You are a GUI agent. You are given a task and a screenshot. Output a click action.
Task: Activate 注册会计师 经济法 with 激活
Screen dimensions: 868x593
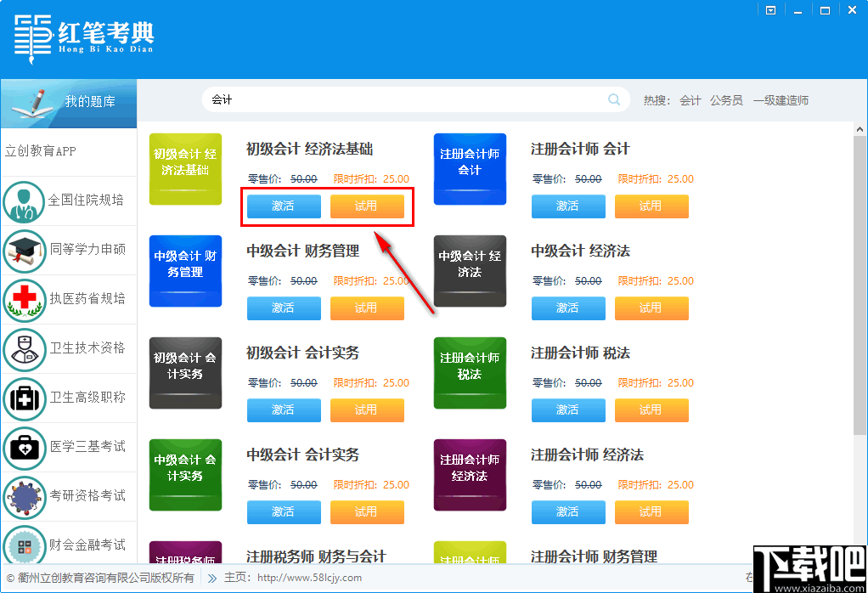pyautogui.click(x=568, y=511)
